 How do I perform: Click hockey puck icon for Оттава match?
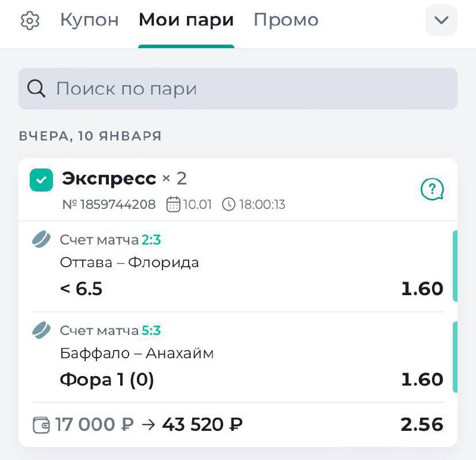coord(42,240)
